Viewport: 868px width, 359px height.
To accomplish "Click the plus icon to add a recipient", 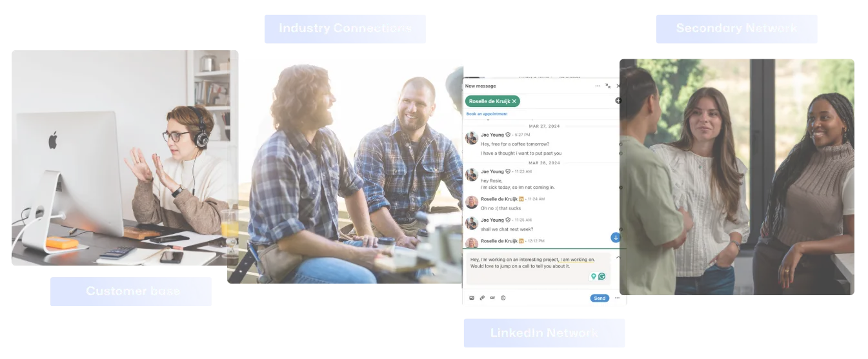I will click(x=618, y=101).
